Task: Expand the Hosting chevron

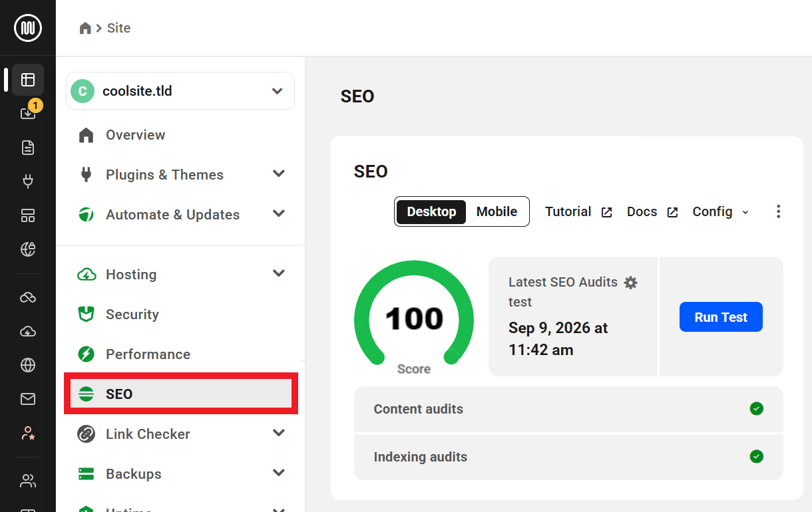Action: pyautogui.click(x=279, y=274)
